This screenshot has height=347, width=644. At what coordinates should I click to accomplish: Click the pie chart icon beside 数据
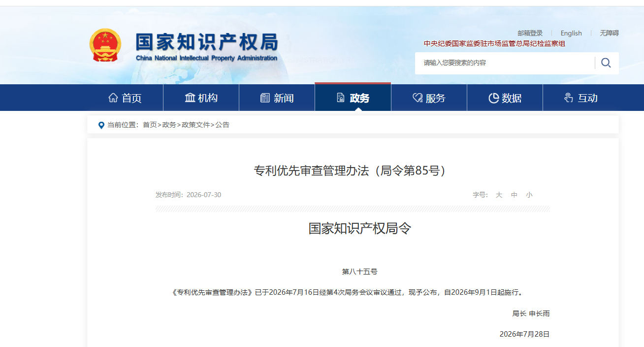click(493, 98)
